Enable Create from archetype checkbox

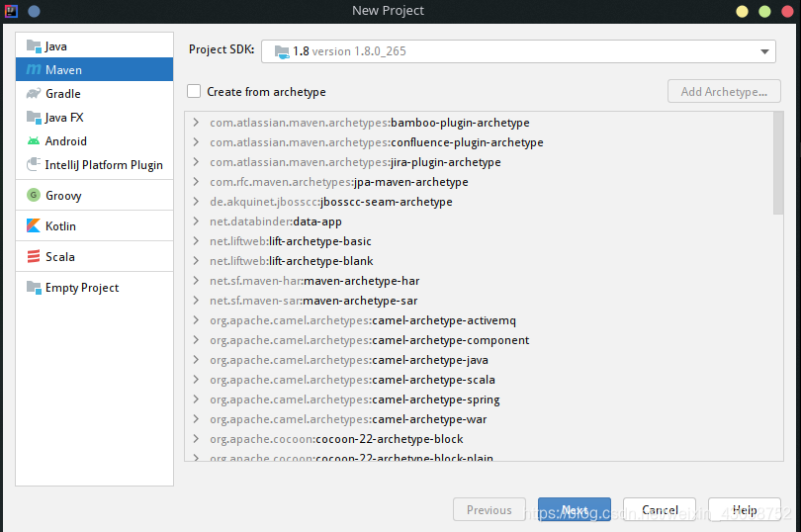click(x=194, y=92)
